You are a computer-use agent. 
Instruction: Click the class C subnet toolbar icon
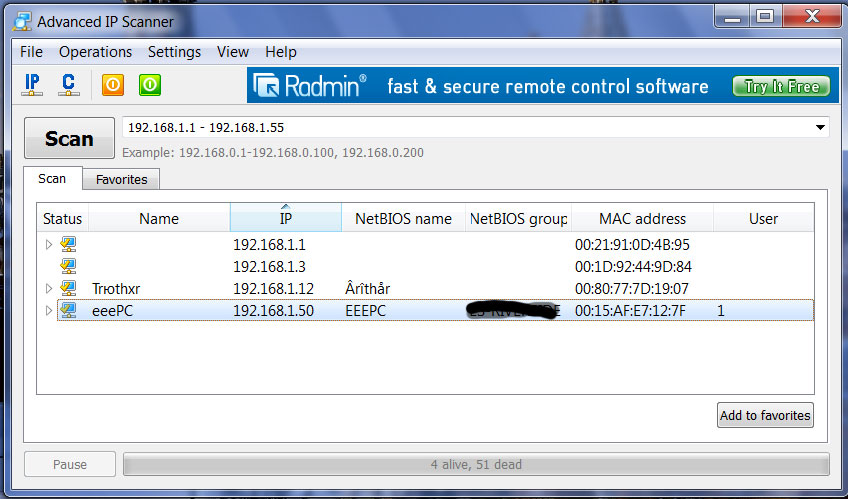(68, 85)
